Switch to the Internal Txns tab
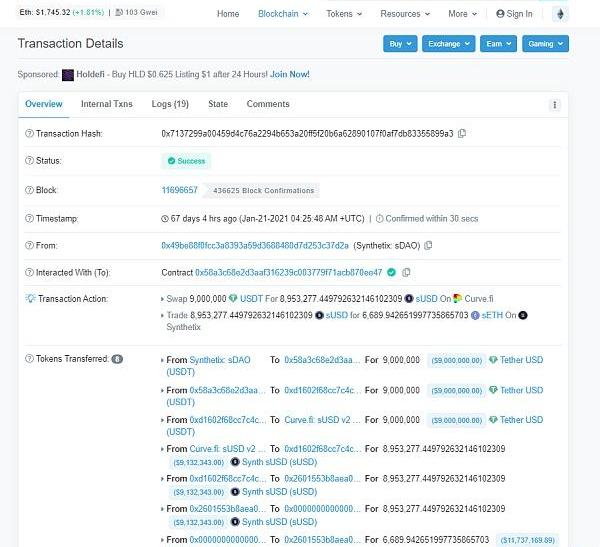The width and height of the screenshot is (600, 547). click(x=106, y=104)
